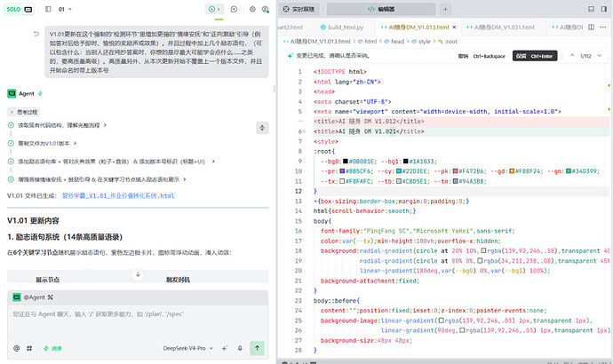Go to previous change with up chevron
The height and width of the screenshot is (364, 613).
(x=572, y=55)
